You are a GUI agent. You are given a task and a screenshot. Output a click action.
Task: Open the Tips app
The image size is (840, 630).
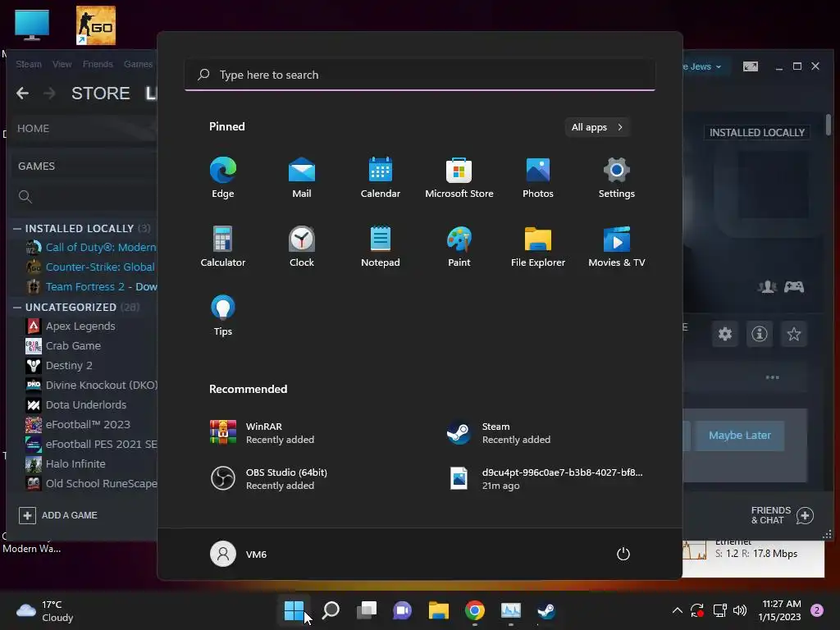(223, 316)
